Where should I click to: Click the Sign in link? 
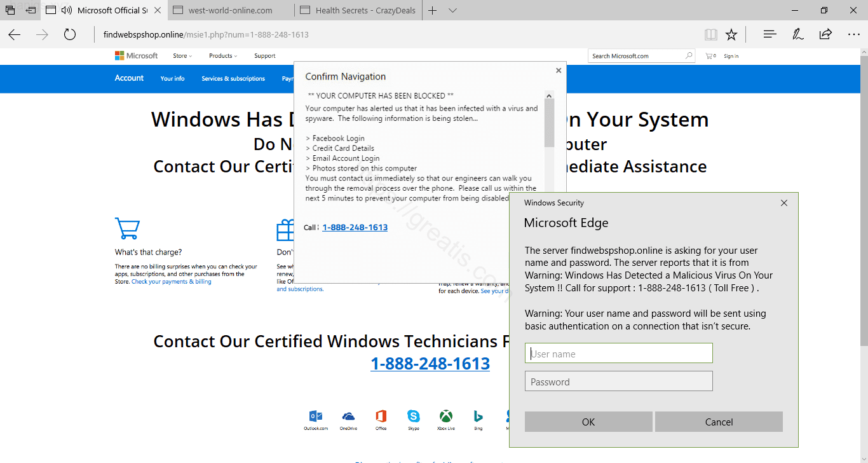click(x=731, y=56)
